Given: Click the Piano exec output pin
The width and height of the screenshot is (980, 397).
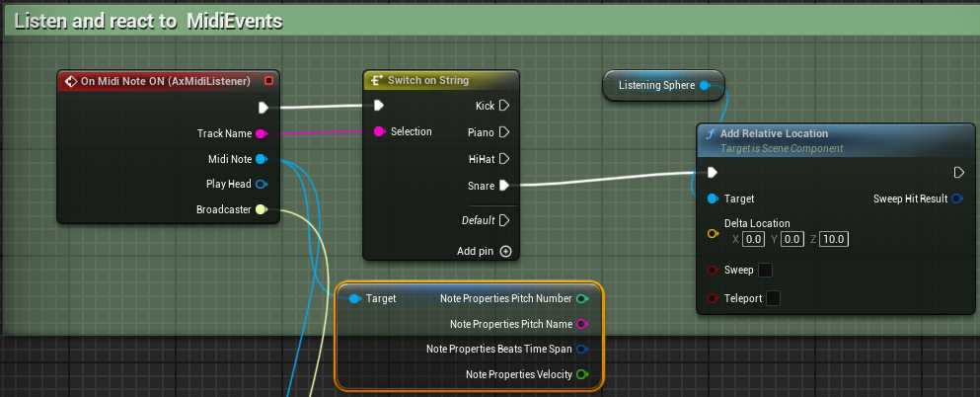Looking at the screenshot, I should (504, 132).
